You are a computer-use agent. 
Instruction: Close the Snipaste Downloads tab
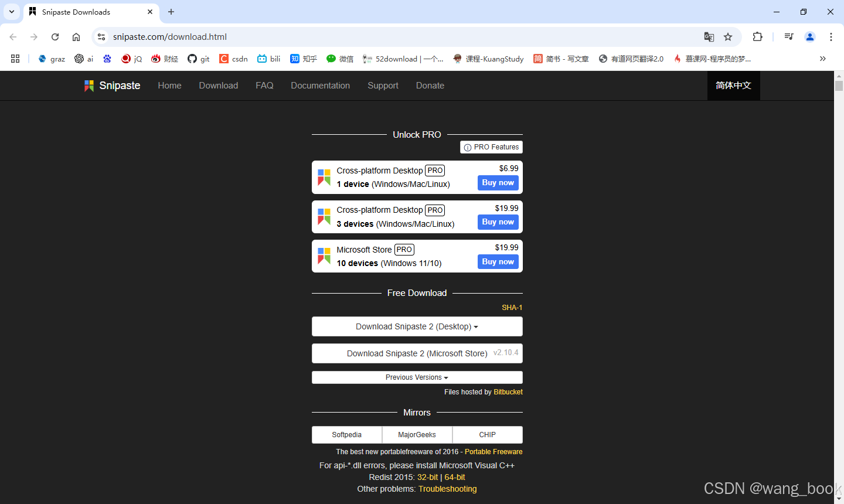pyautogui.click(x=150, y=12)
